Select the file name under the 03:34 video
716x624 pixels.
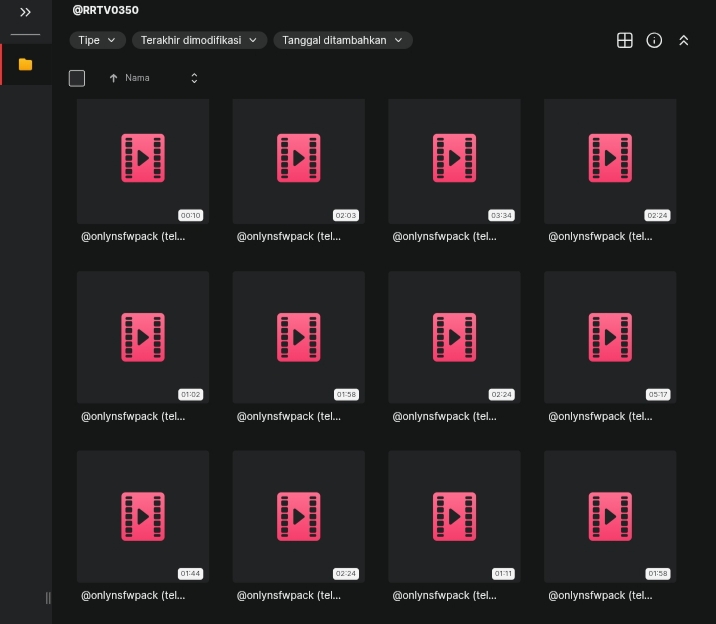444,236
